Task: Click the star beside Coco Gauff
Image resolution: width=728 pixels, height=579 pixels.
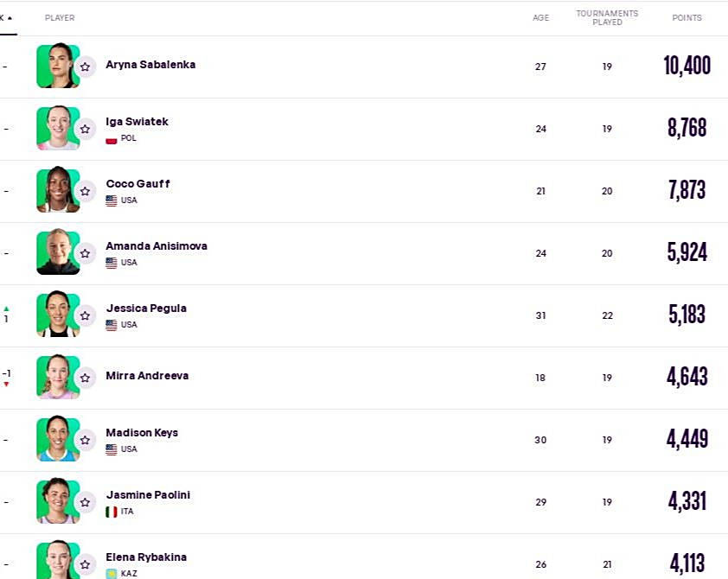Action: coord(85,191)
